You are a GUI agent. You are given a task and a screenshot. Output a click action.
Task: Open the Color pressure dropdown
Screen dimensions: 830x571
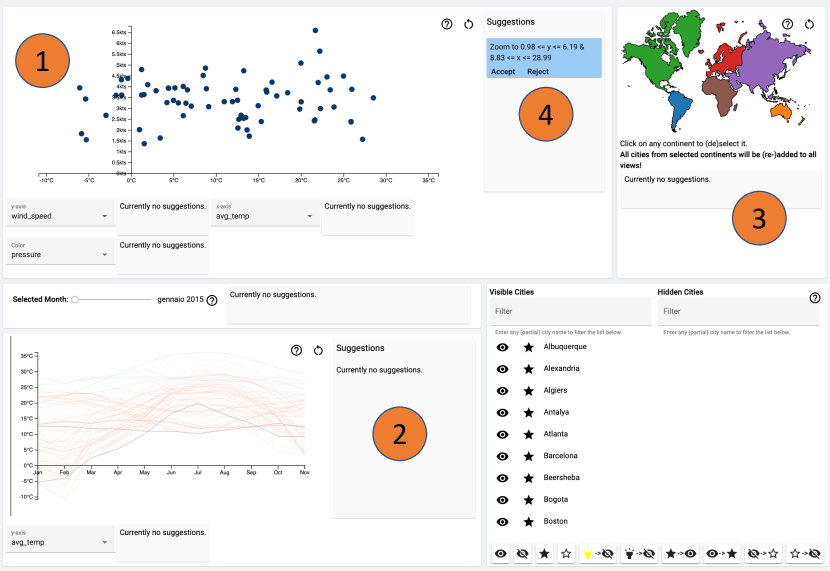point(59,255)
